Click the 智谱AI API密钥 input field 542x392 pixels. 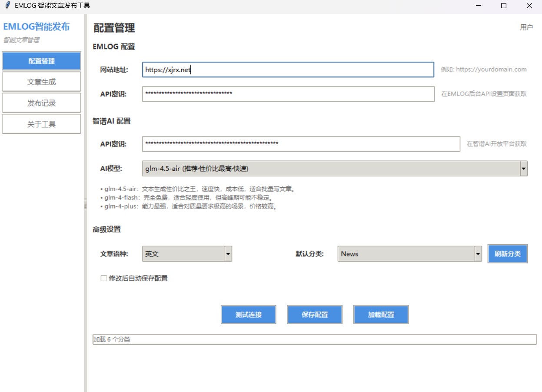[x=301, y=144]
